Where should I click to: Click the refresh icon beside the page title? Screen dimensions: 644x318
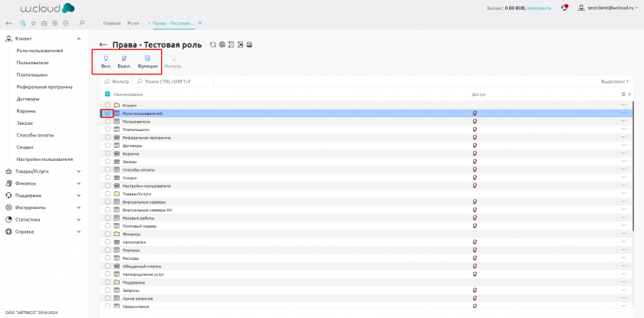coord(211,45)
